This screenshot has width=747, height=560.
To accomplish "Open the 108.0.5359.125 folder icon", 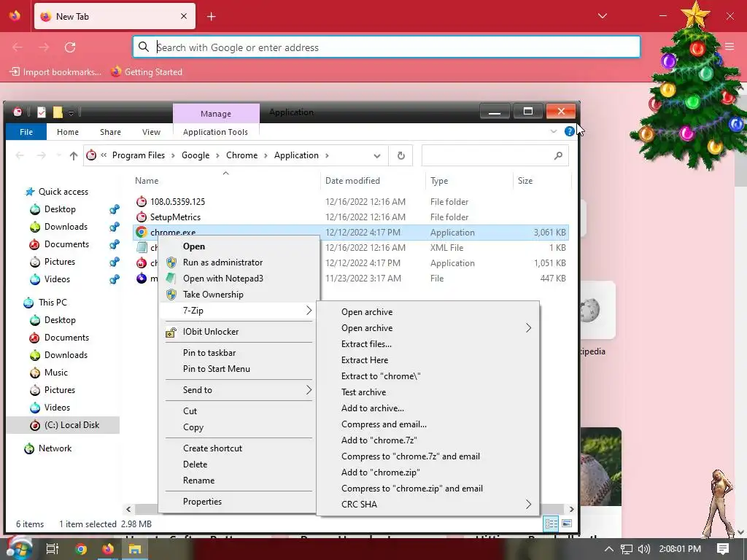I will 142,201.
